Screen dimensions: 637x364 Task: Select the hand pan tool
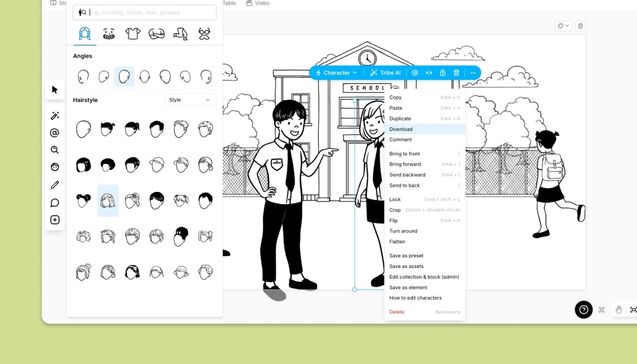point(618,310)
